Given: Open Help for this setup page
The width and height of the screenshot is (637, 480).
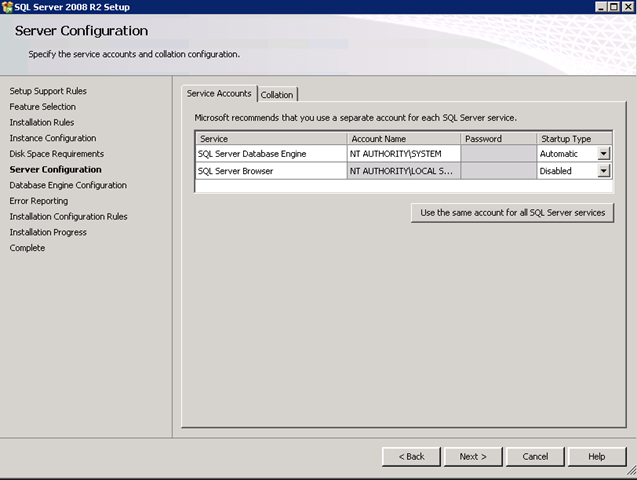Looking at the screenshot, I should 597,456.
